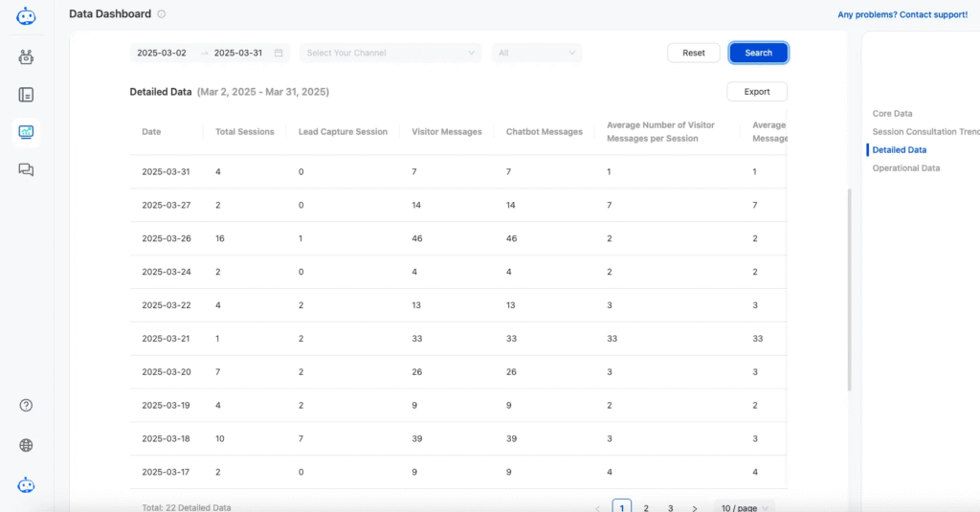Open the calendar icon in date range
Image resolution: width=980 pixels, height=512 pixels.
pos(278,54)
